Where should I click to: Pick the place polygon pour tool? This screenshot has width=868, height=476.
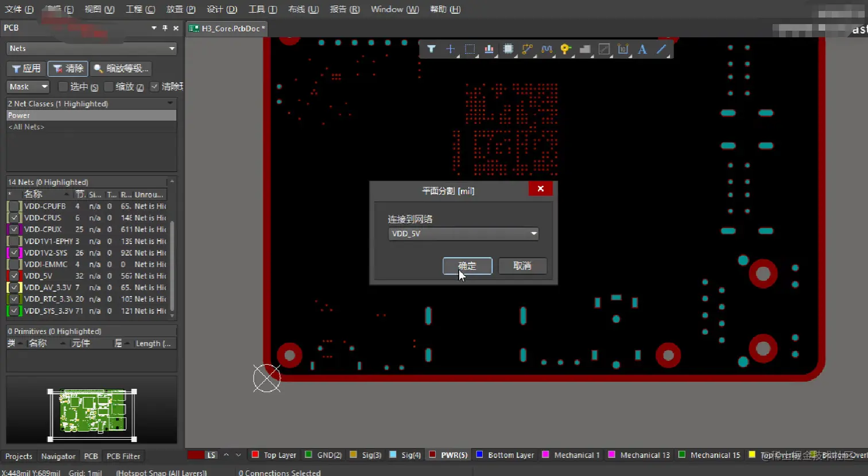point(585,49)
